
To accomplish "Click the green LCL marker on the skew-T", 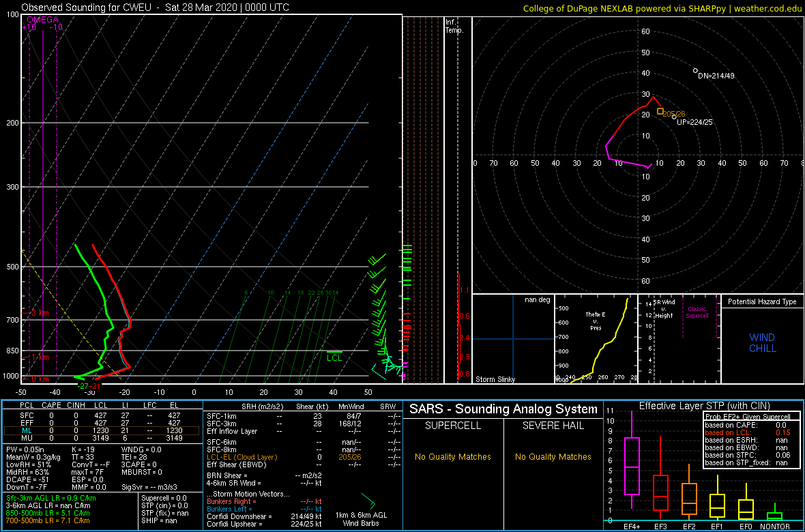I will [x=334, y=355].
